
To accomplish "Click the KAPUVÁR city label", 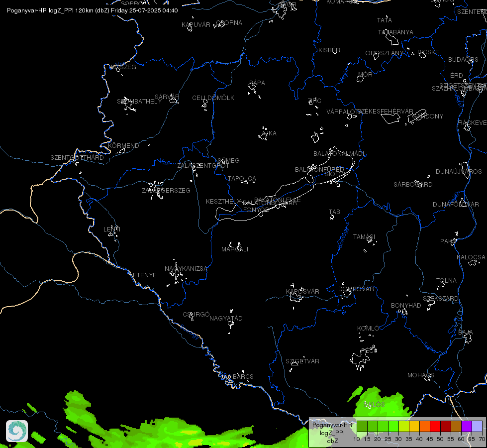I will pyautogui.click(x=196, y=25).
